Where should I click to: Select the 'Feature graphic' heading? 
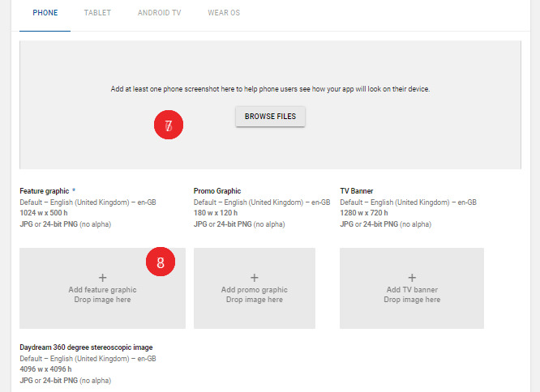(46, 191)
